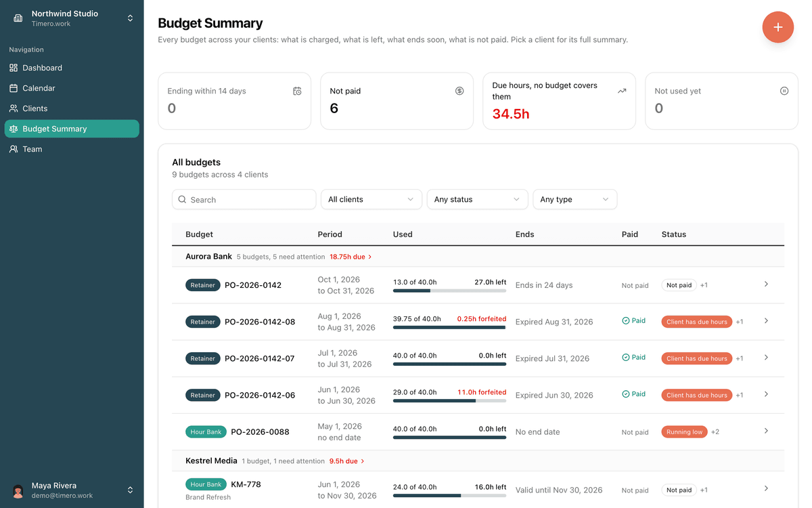812x508 pixels.
Task: Click the Not paid summary card
Action: [397, 101]
